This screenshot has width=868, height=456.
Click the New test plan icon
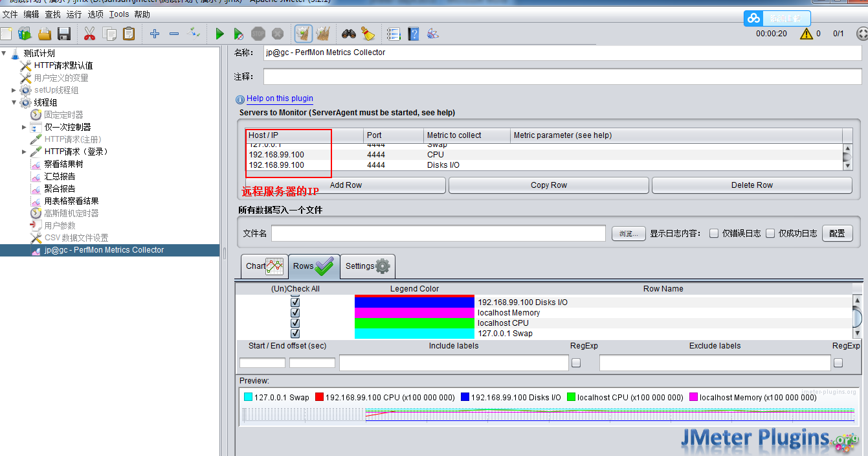coord(6,34)
